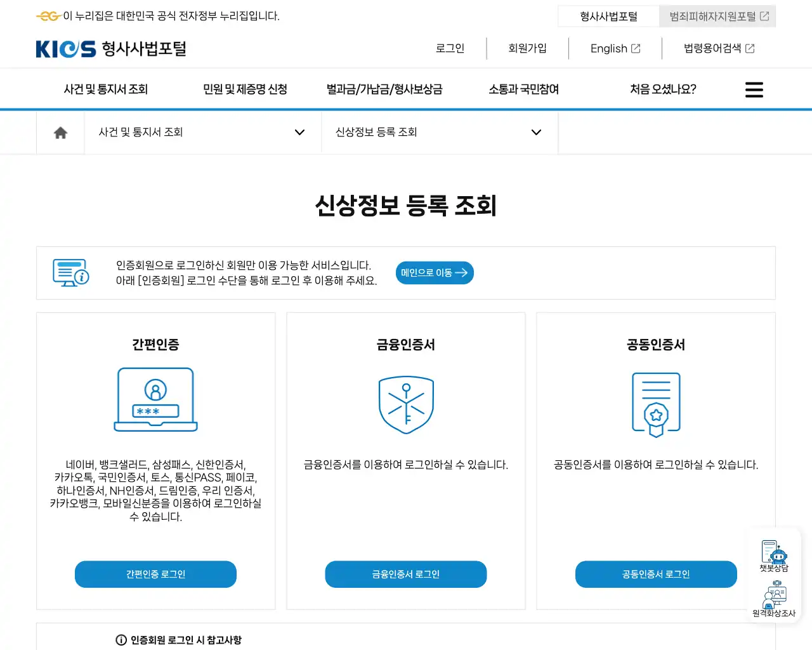
Task: Open the 원격화상조사 remote video icon
Action: 774,599
